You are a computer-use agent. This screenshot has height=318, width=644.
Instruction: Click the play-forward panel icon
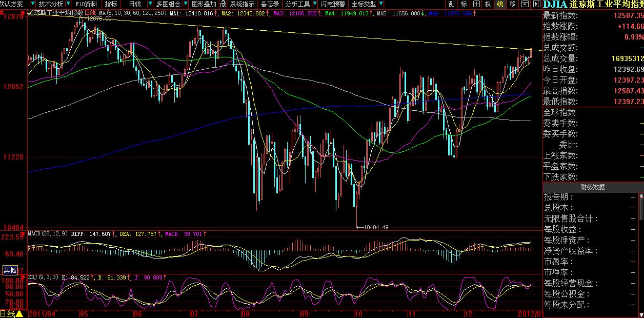[536, 4]
